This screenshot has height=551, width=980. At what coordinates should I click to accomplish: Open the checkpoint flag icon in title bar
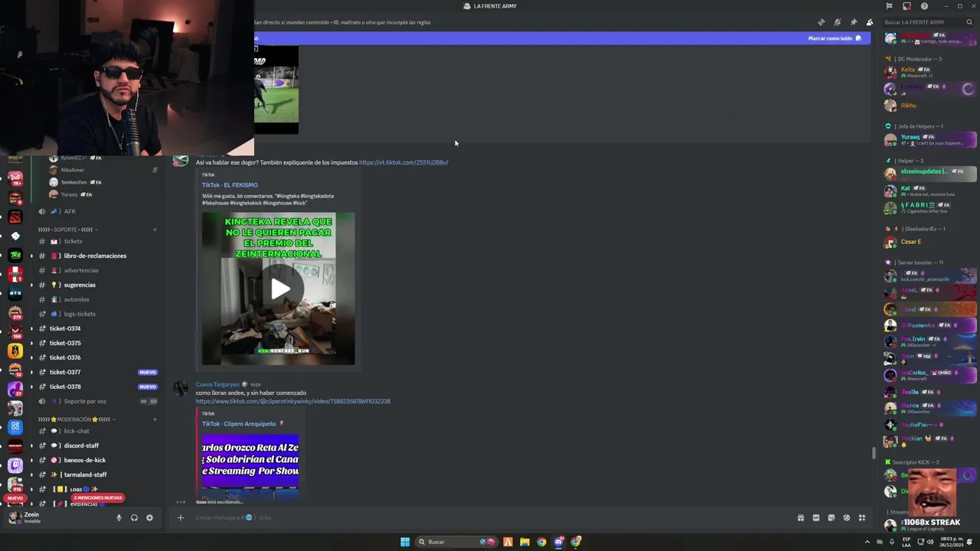(x=889, y=6)
